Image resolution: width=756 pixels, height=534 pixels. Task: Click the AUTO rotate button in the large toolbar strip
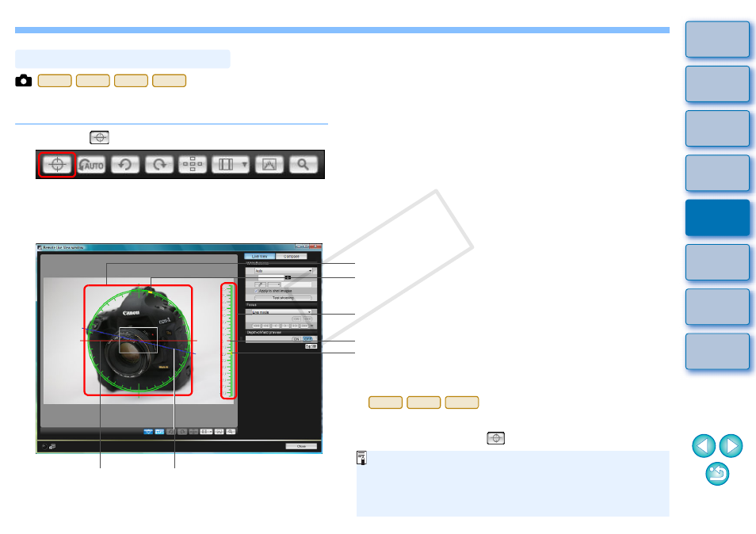(91, 165)
